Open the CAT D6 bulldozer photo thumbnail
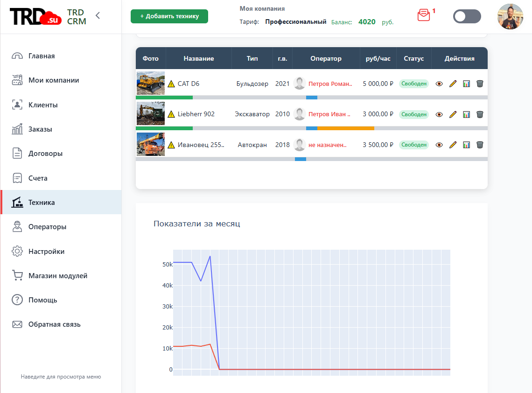Screen dimensions: 532x393 (x=151, y=83)
